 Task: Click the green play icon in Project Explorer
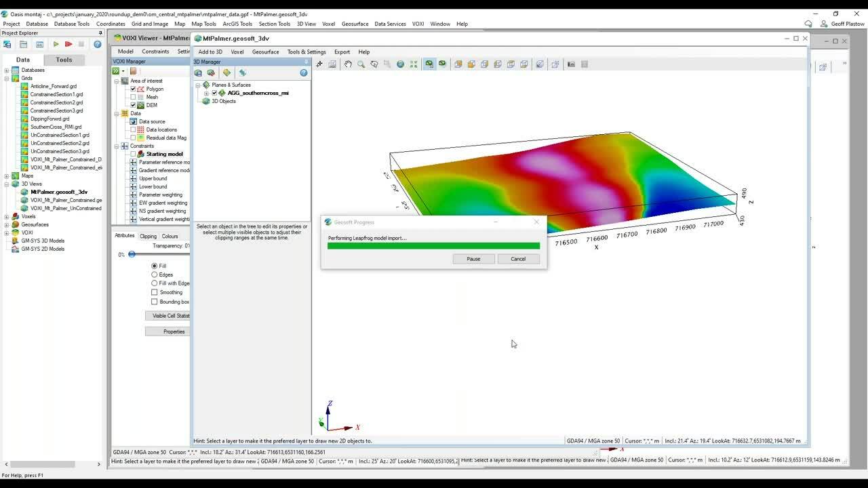tap(56, 45)
